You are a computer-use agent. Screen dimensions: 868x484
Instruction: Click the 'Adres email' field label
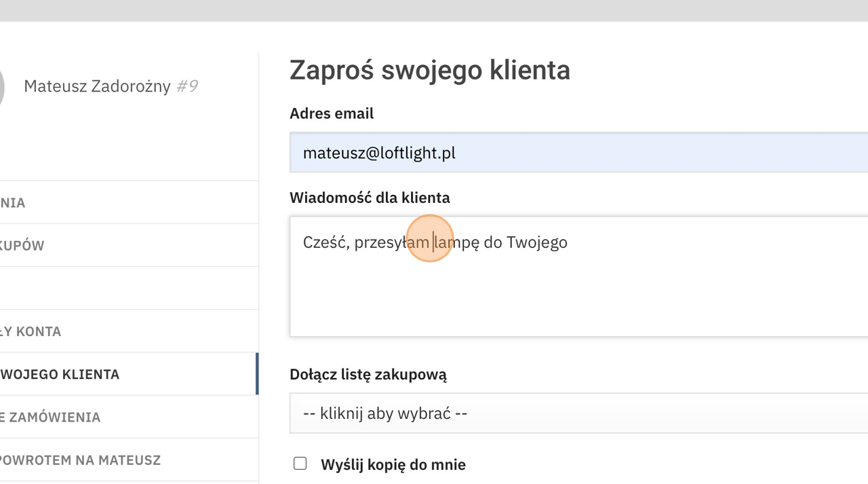click(331, 113)
